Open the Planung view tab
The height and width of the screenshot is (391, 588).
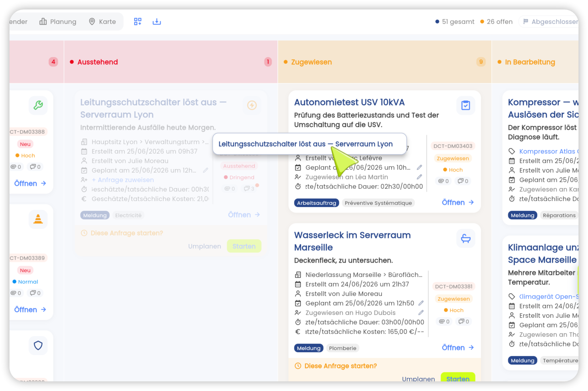click(58, 22)
